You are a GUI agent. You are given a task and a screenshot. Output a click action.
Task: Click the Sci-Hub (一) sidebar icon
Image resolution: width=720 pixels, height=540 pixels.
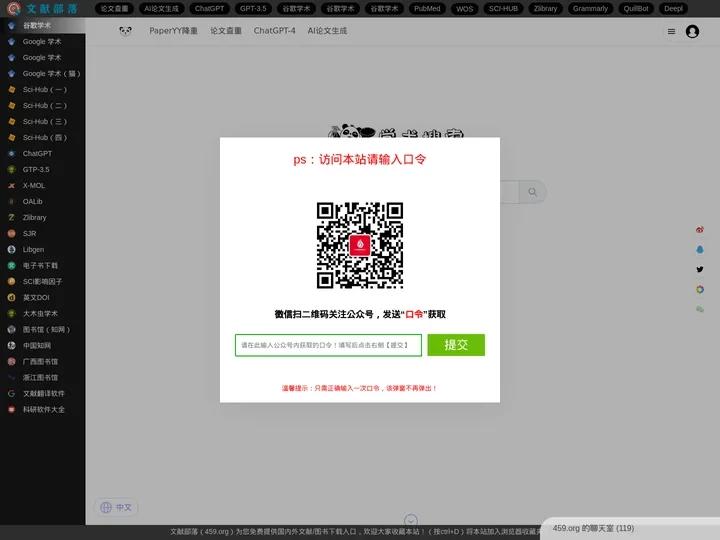point(11,90)
